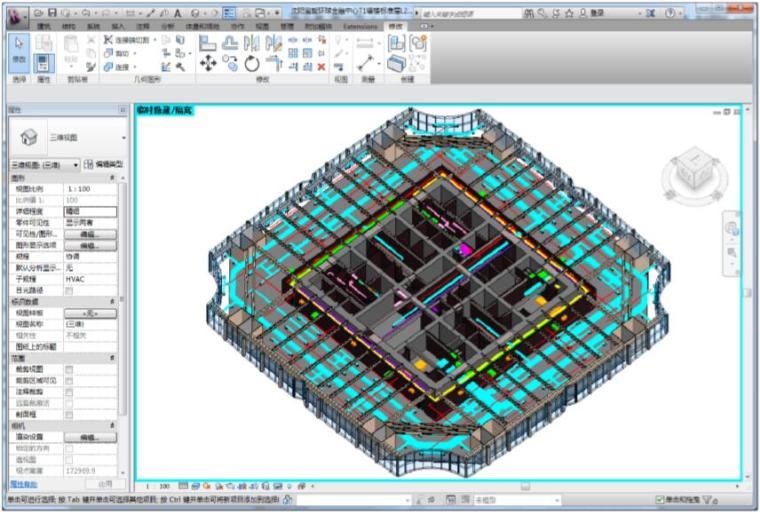
Task: Select the Modify arrow tool
Action: click(x=19, y=48)
